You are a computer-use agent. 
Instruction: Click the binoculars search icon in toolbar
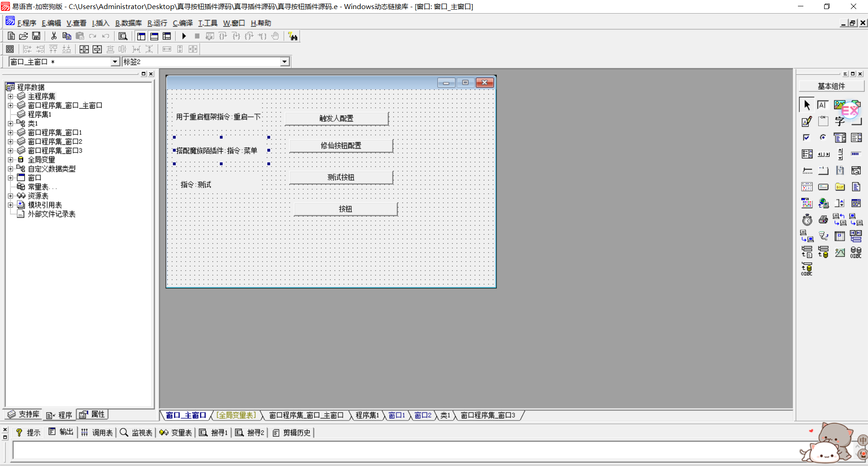coord(293,37)
